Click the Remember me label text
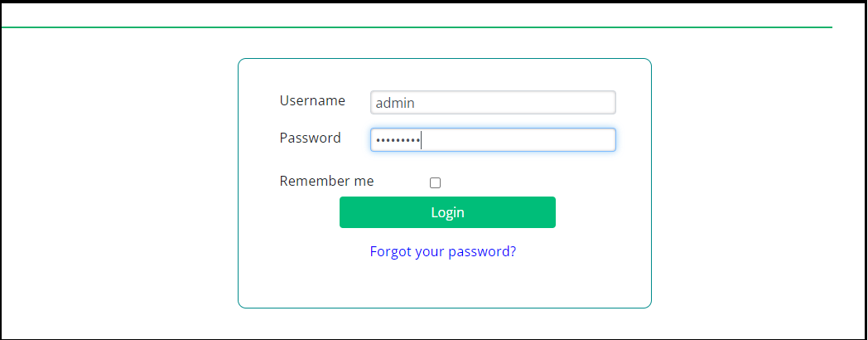Screen dimensions: 868x340 tap(326, 181)
